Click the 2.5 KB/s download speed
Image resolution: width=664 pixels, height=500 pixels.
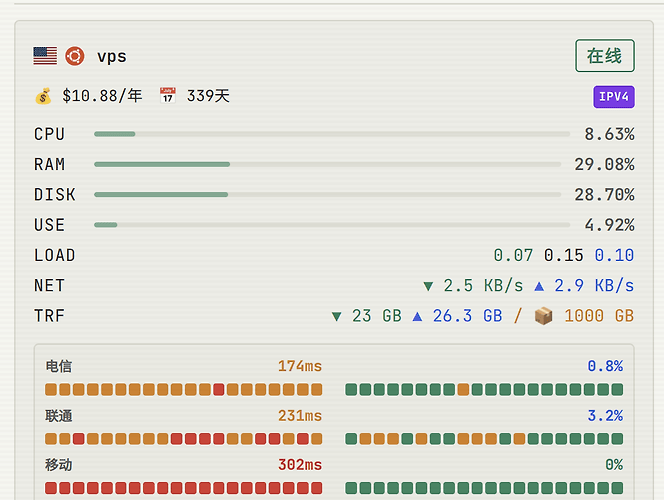[483, 286]
